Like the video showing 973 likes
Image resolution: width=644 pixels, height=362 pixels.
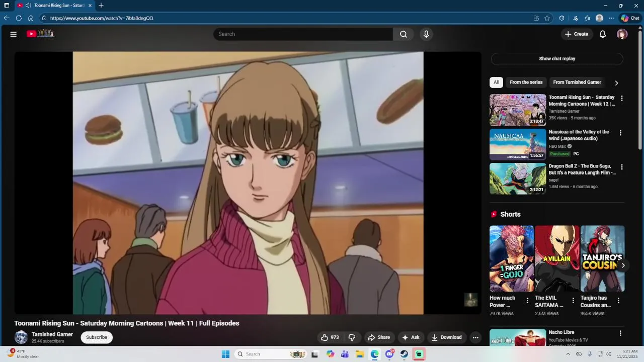tap(330, 337)
